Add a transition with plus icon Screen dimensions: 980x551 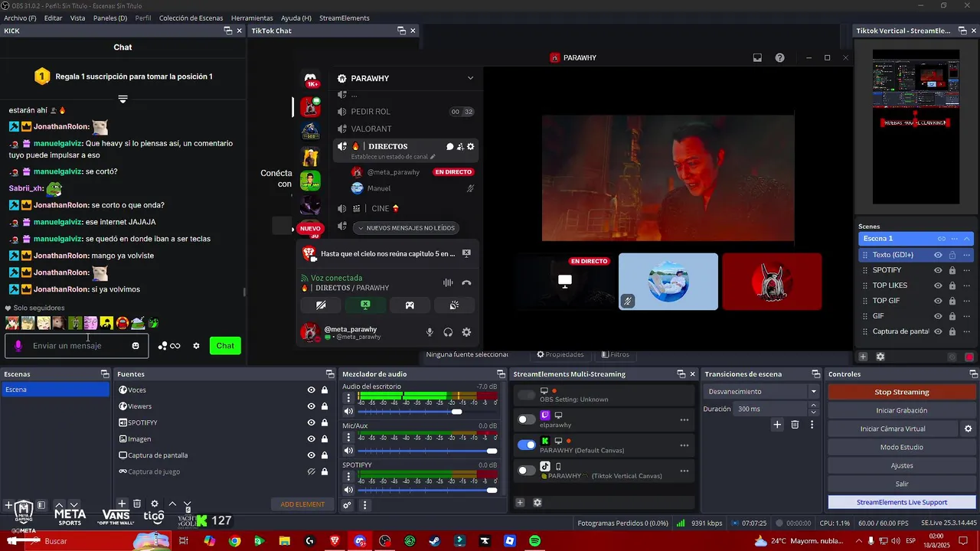pos(777,424)
